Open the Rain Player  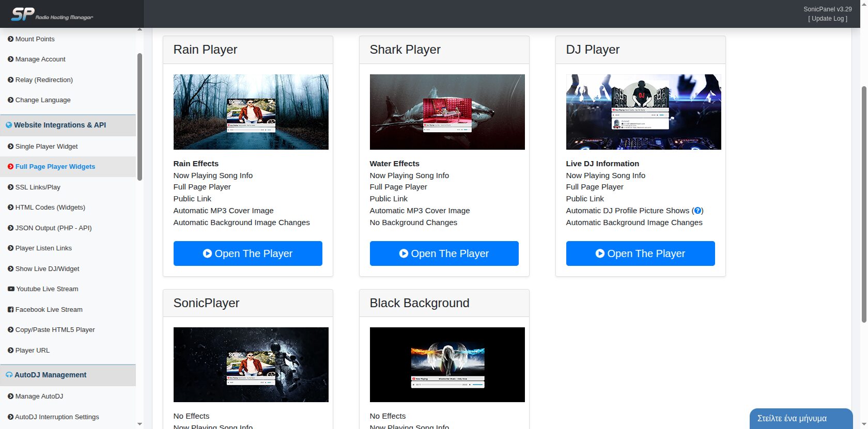[247, 253]
